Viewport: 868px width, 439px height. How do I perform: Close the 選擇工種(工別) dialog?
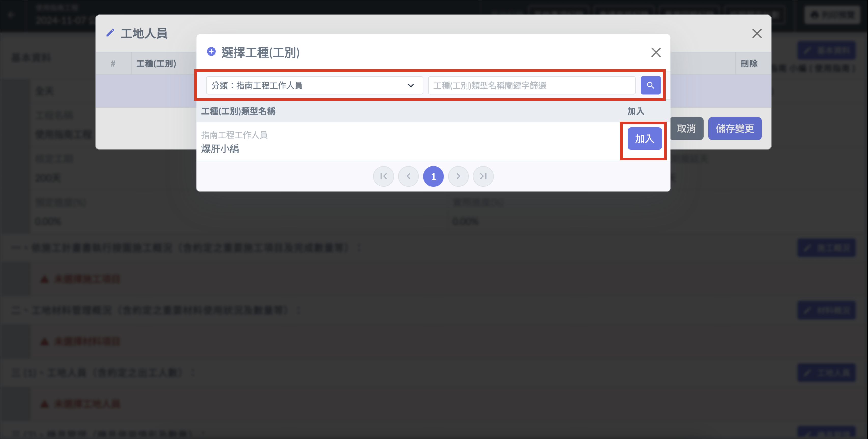tap(656, 52)
